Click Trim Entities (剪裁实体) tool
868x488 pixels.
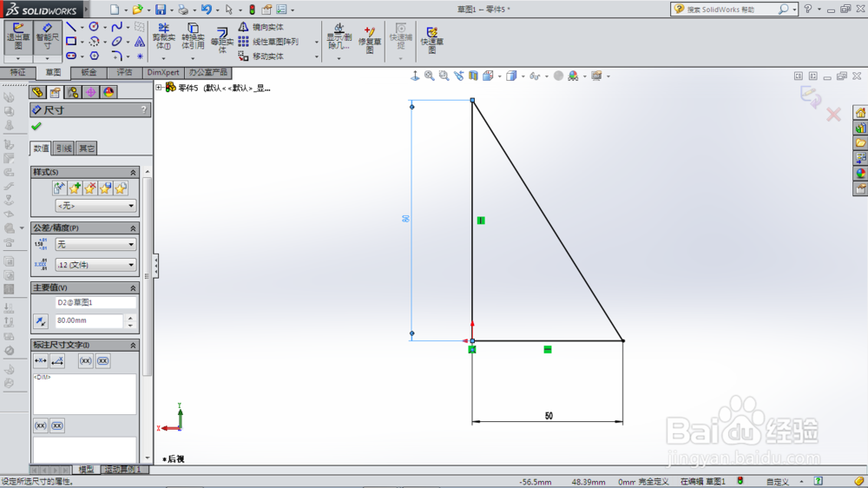[x=163, y=37]
